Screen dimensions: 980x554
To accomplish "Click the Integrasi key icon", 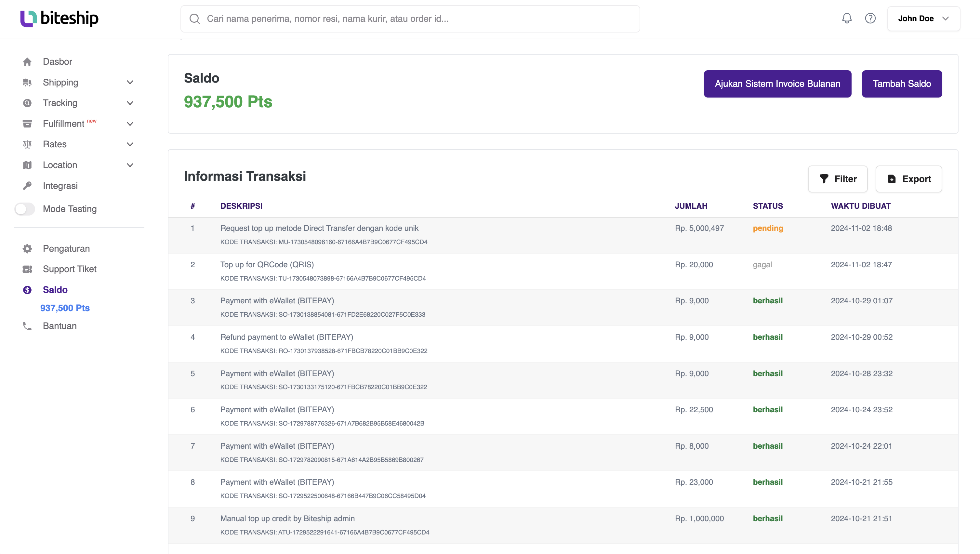I will [x=27, y=186].
